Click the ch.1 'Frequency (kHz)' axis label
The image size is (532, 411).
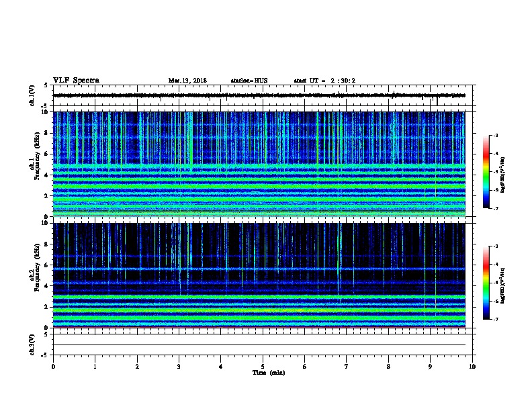(x=37, y=156)
